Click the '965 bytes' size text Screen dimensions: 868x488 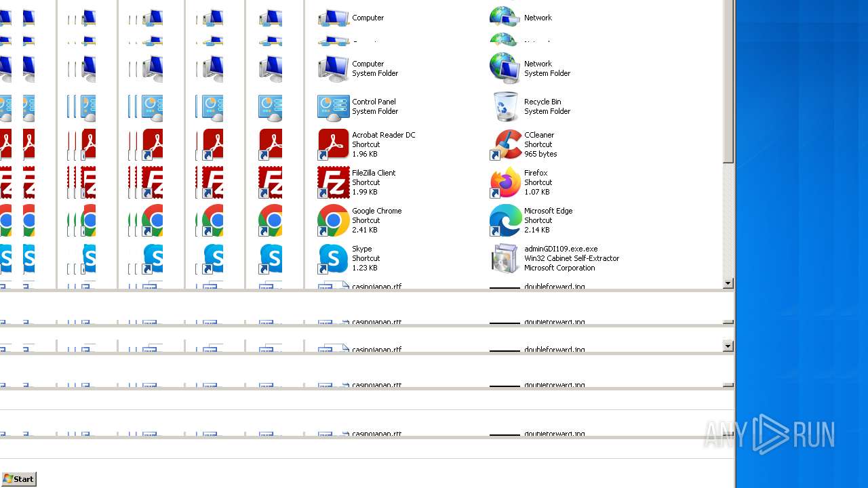[x=540, y=154]
